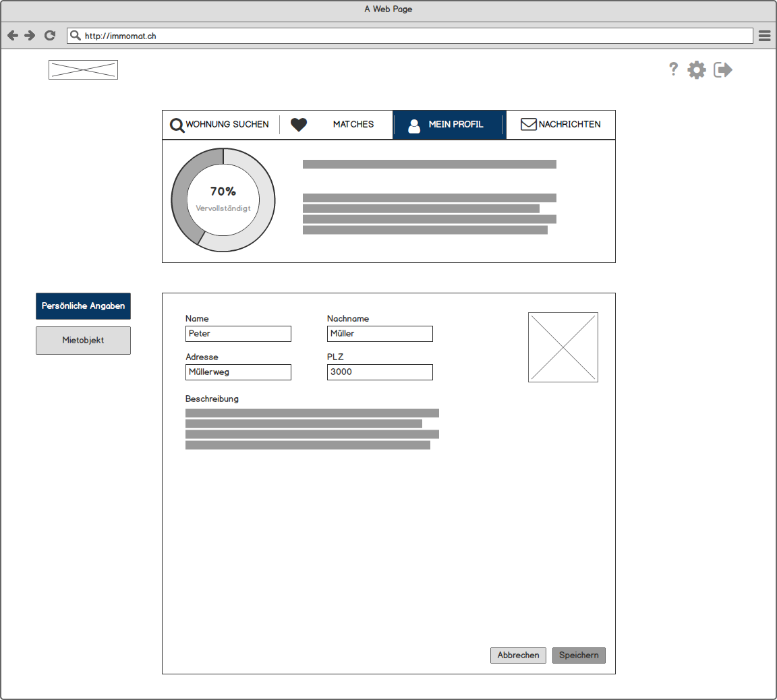Select the Mietobjekt sidebar button
777x700 pixels.
click(x=83, y=341)
